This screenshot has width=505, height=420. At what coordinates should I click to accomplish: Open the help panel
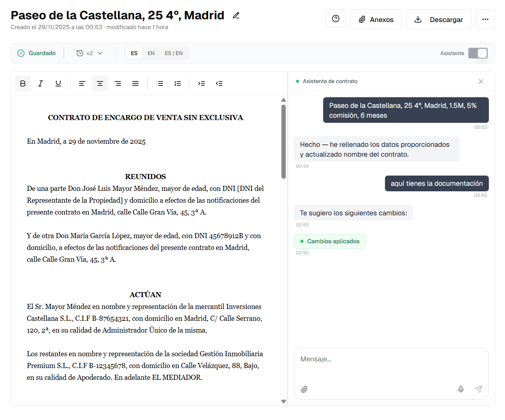click(x=335, y=19)
